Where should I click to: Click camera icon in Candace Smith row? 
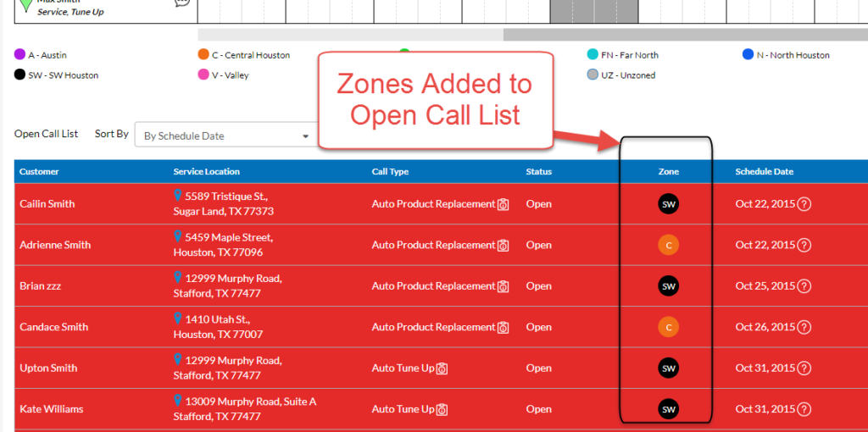(x=504, y=328)
